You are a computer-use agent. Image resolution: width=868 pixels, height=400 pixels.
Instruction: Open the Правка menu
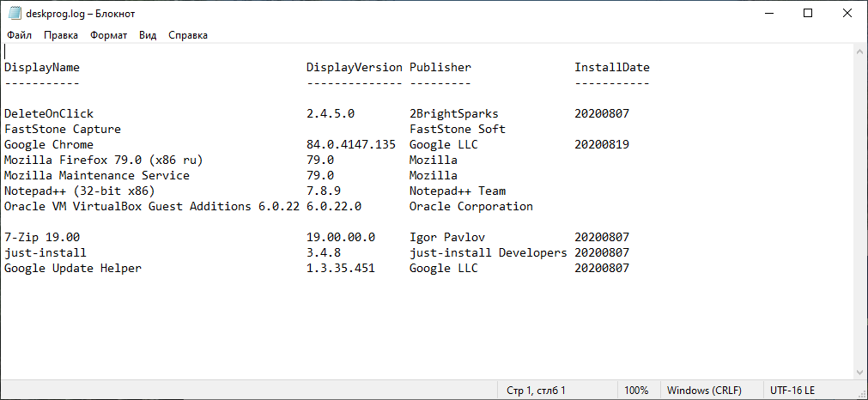tap(61, 35)
